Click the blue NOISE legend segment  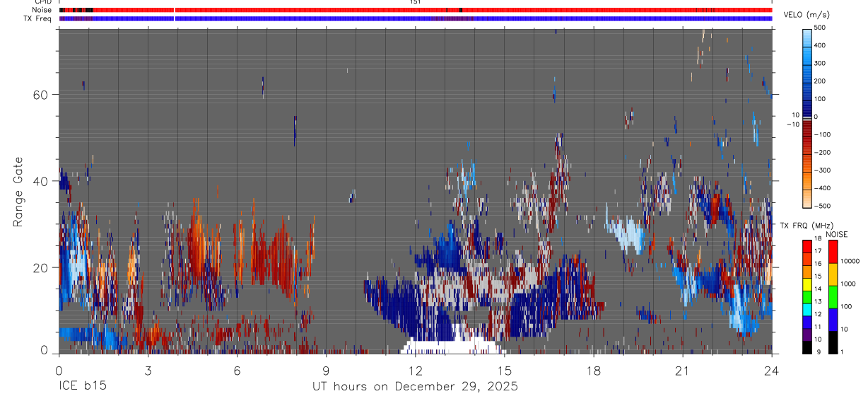click(832, 319)
